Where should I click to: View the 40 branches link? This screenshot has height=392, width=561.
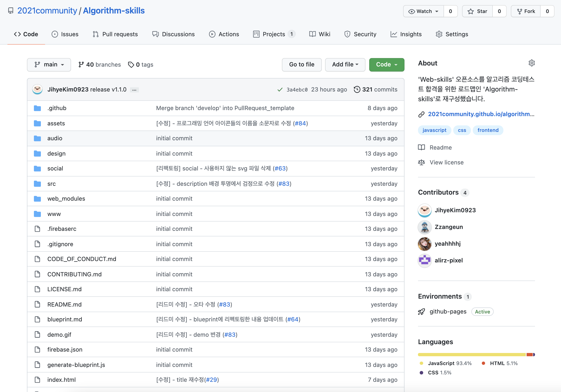click(99, 65)
